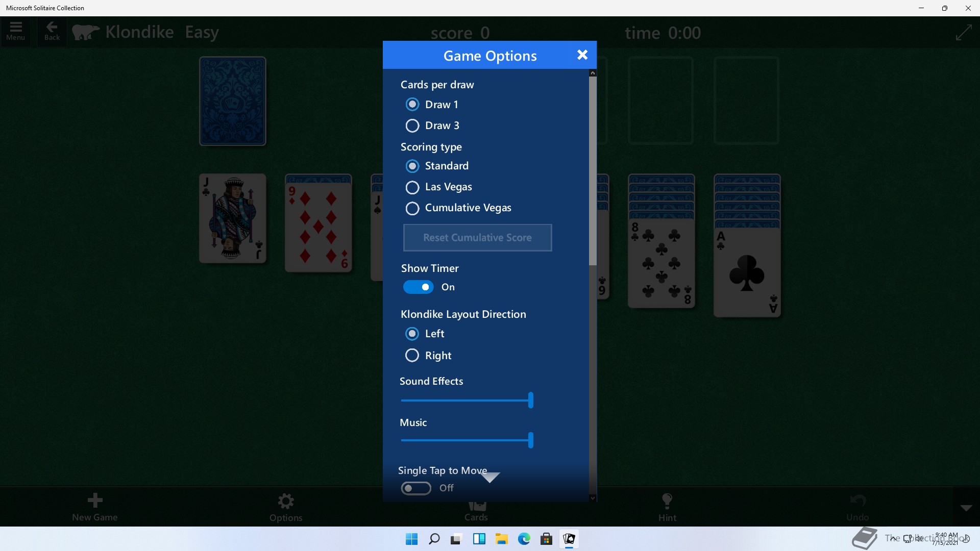Toggle Single Tap to Move switch
This screenshot has height=551, width=980.
(x=415, y=488)
